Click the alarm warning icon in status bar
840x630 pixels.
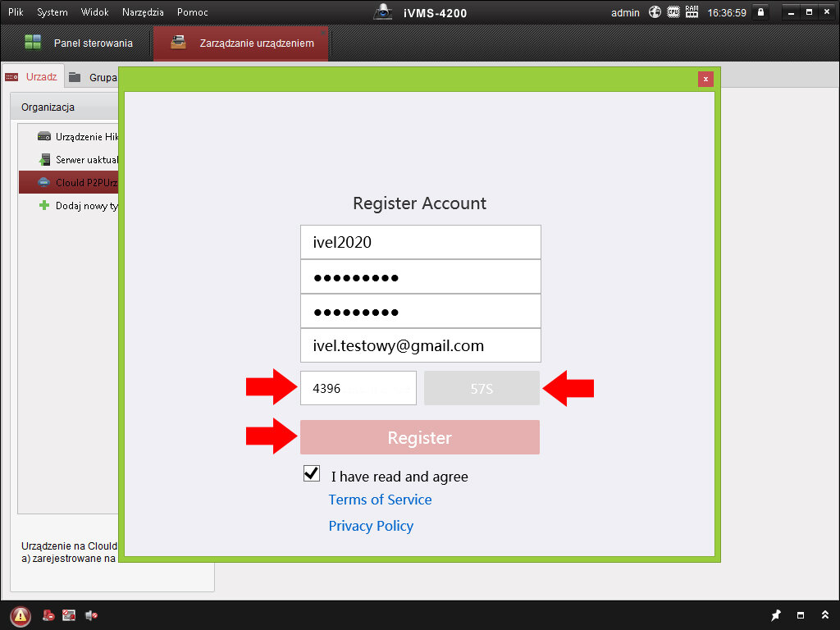(21, 615)
